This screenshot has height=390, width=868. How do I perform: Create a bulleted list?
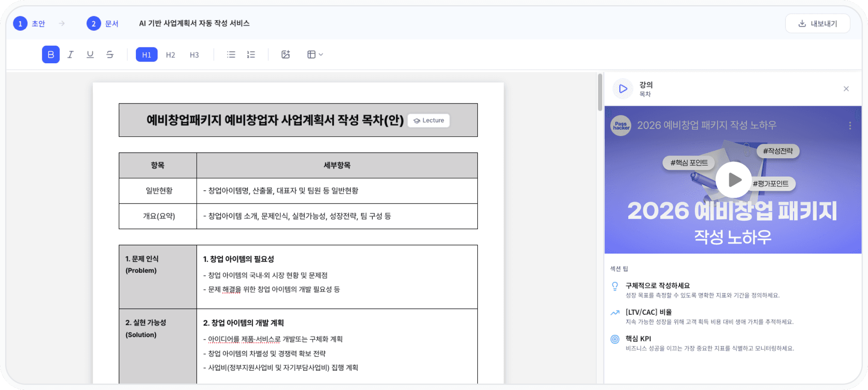pos(230,54)
